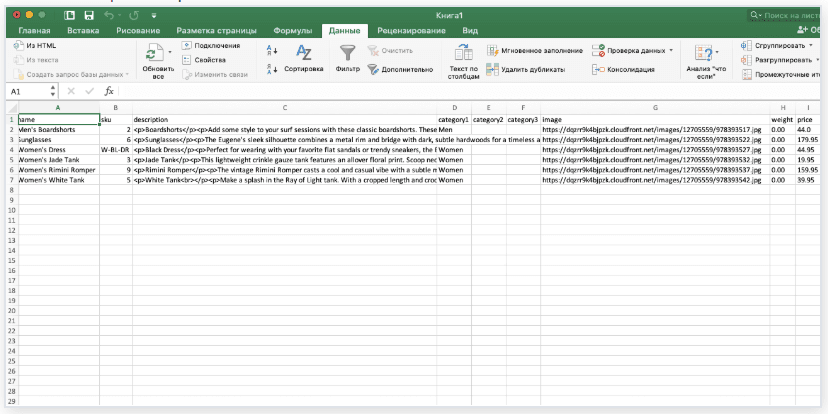Select row 4 header
This screenshot has width=828, height=414.
click(x=12, y=149)
